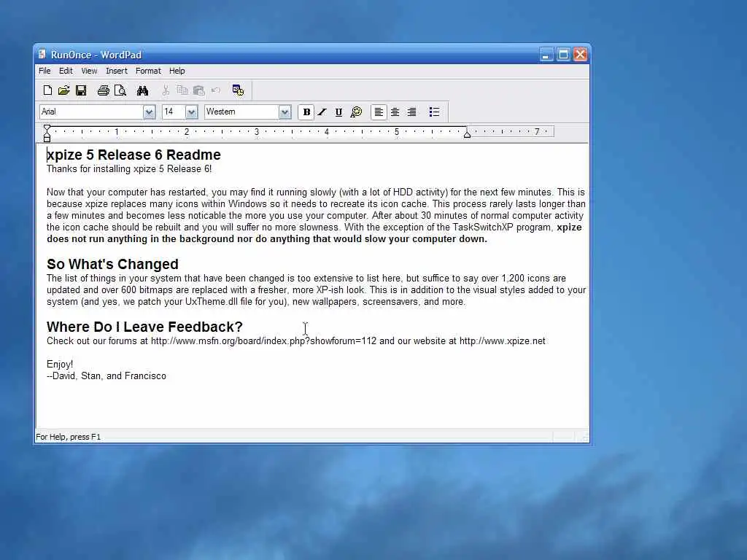Viewport: 747px width, 560px height.
Task: Print the document using the printer icon
Action: [103, 90]
